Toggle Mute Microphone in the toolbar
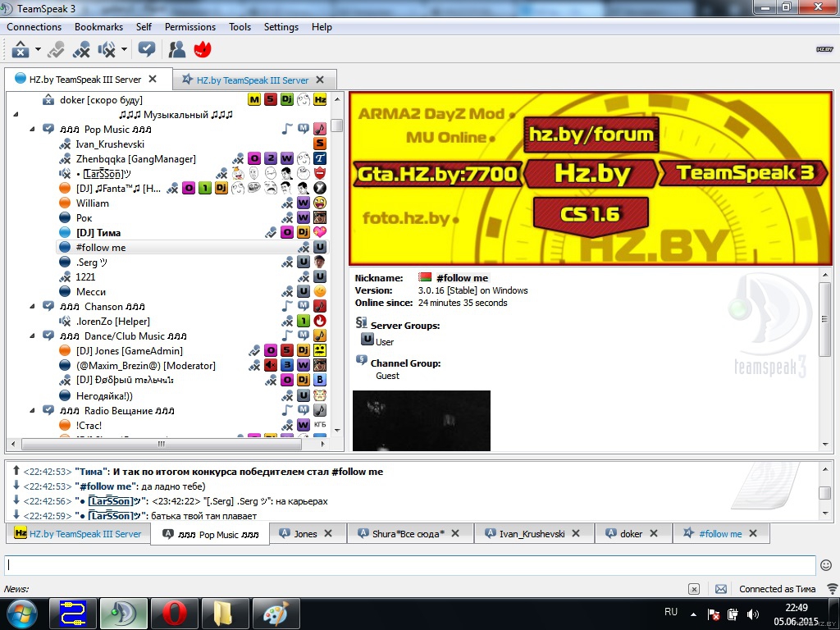The image size is (840, 630). click(x=81, y=50)
